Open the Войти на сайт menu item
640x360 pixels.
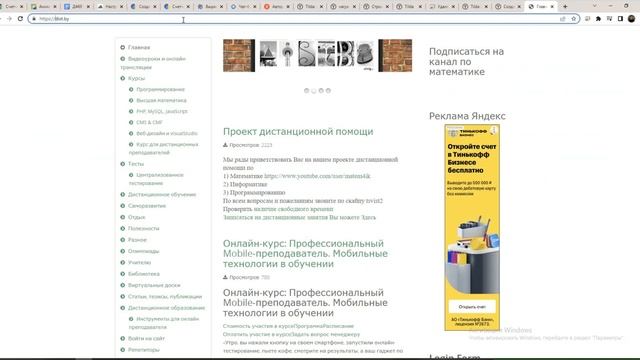tap(146, 338)
